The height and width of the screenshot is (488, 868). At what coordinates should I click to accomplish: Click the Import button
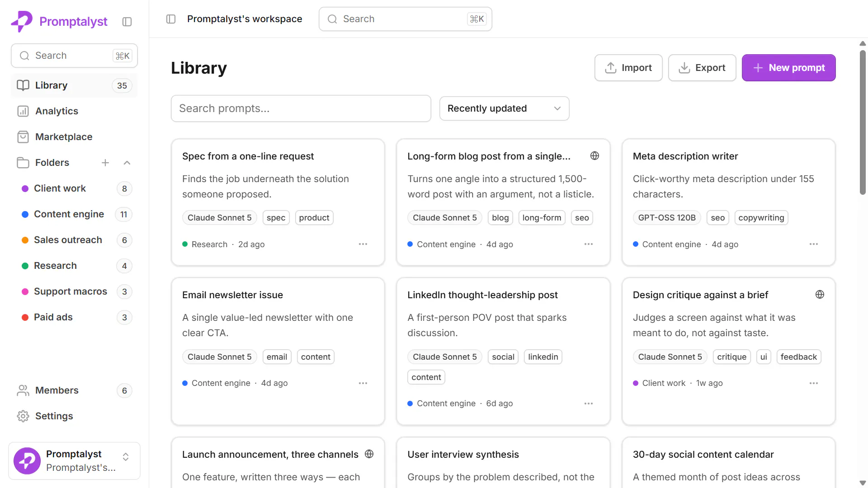pos(628,68)
